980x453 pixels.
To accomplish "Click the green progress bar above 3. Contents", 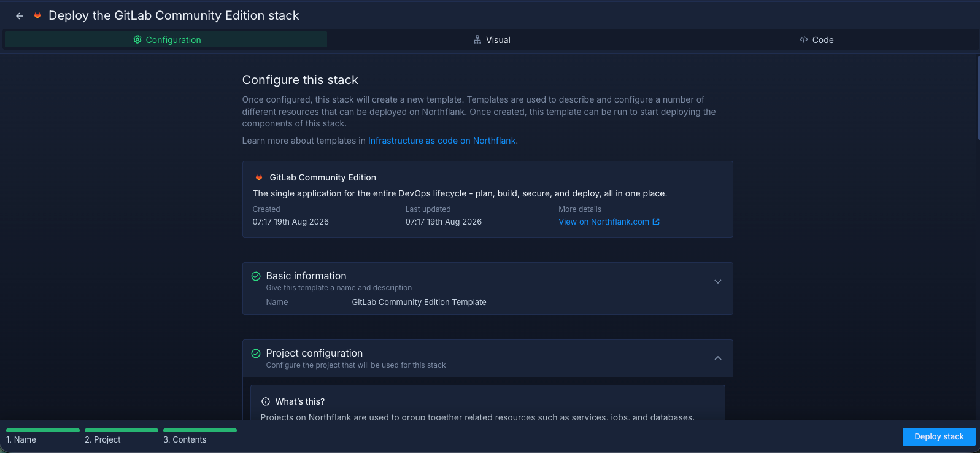I will (200, 430).
